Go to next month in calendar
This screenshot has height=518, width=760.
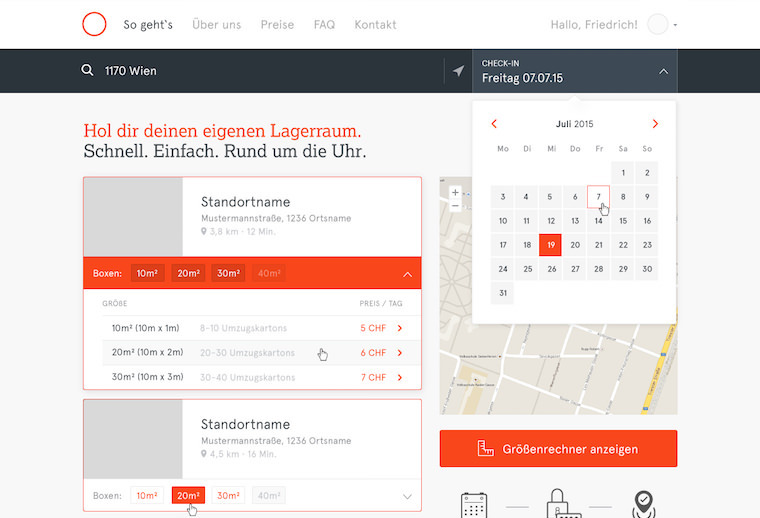tap(655, 124)
